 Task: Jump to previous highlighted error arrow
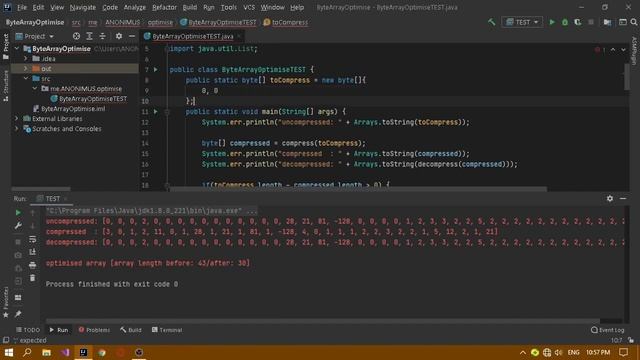pyautogui.click(x=613, y=49)
